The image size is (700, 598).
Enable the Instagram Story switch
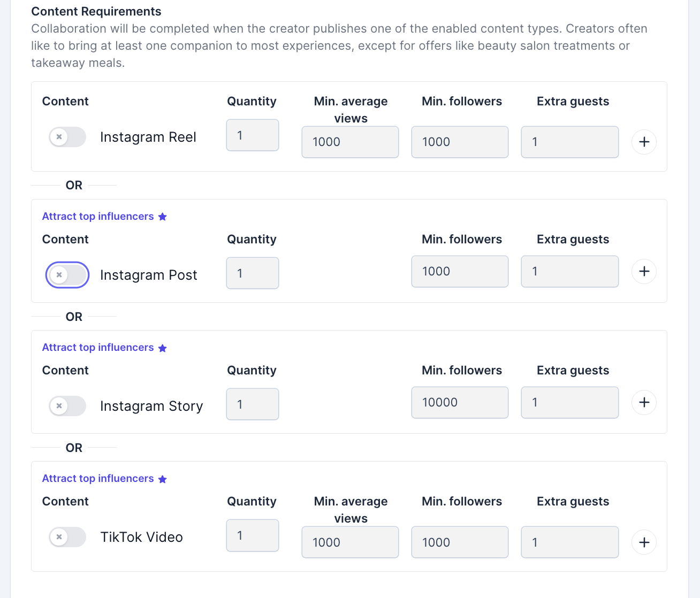(x=67, y=406)
